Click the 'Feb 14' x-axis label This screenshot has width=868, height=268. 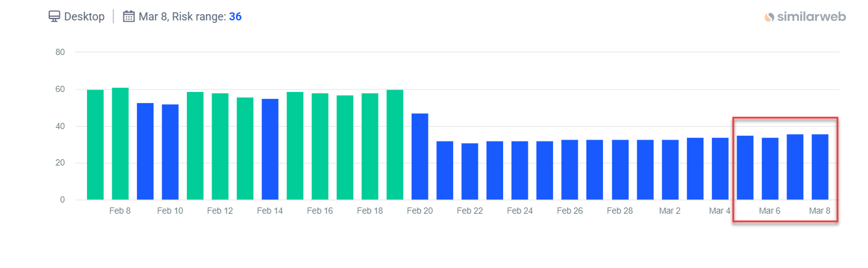tap(270, 211)
